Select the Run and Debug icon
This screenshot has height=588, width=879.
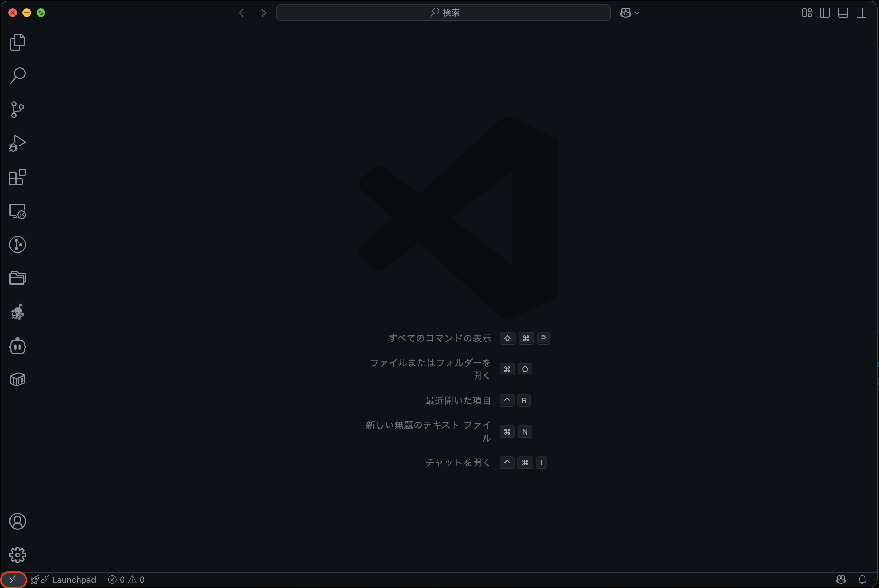[x=17, y=143]
